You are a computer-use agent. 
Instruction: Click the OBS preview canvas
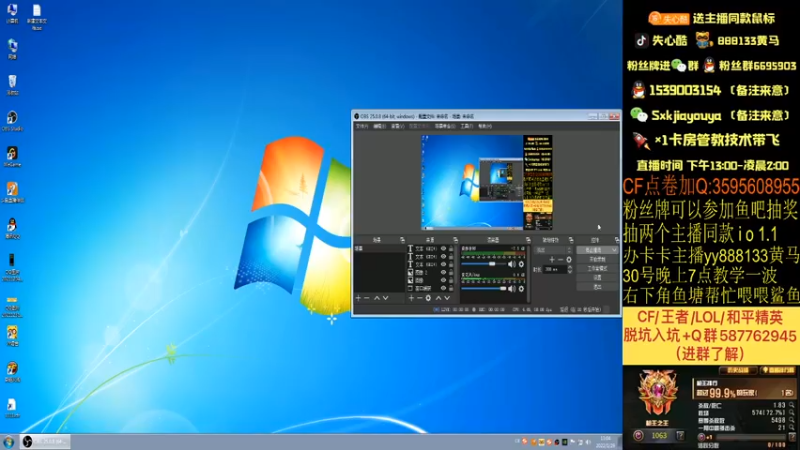coord(487,182)
